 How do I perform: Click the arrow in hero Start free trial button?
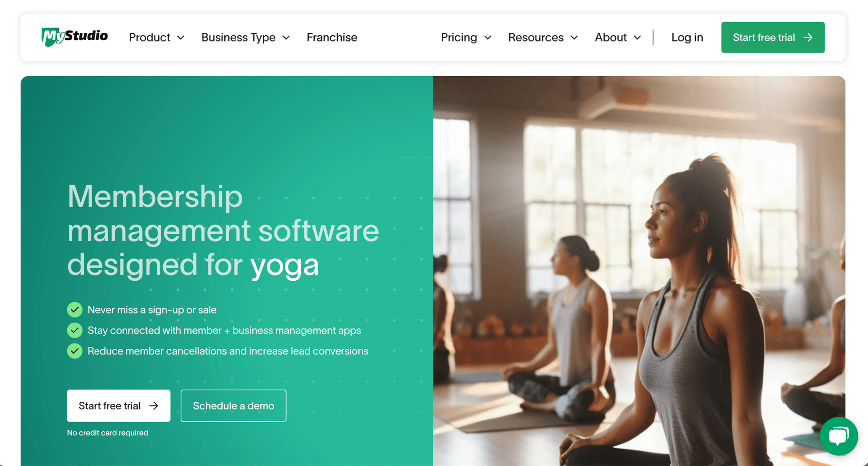154,406
